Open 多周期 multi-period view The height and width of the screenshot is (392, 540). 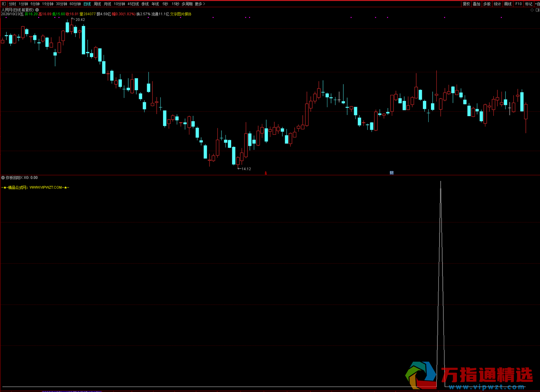pyautogui.click(x=187, y=4)
